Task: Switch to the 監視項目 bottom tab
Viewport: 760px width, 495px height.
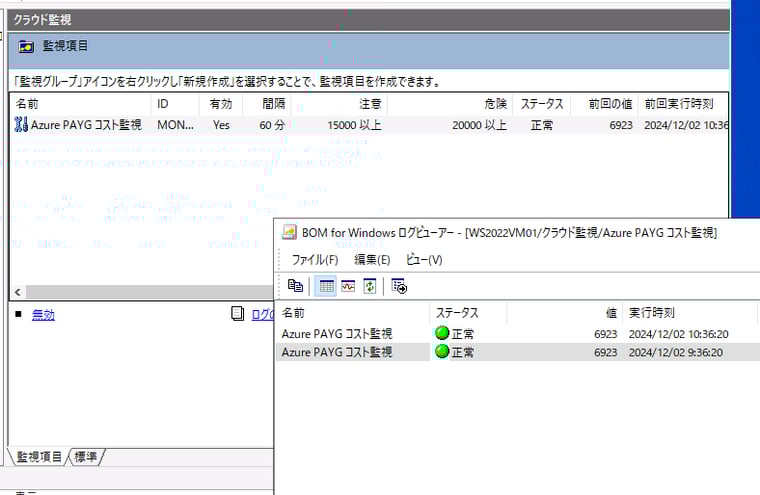Action: tap(39, 457)
